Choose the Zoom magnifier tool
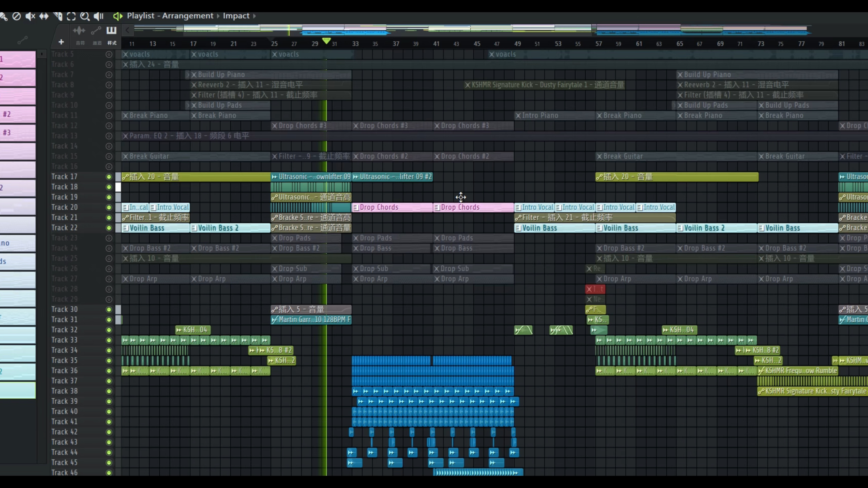 point(85,16)
